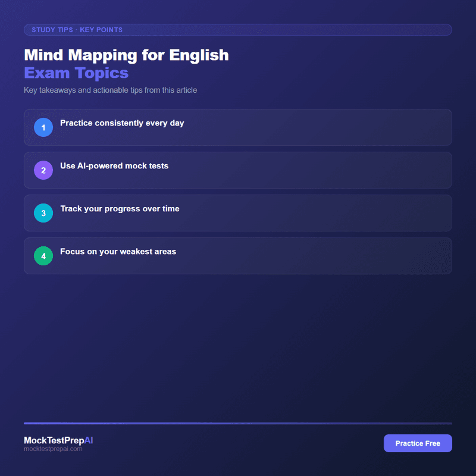Click the purple progress bar above the footer
Viewport: 476px width, 476px height.
[238, 422]
